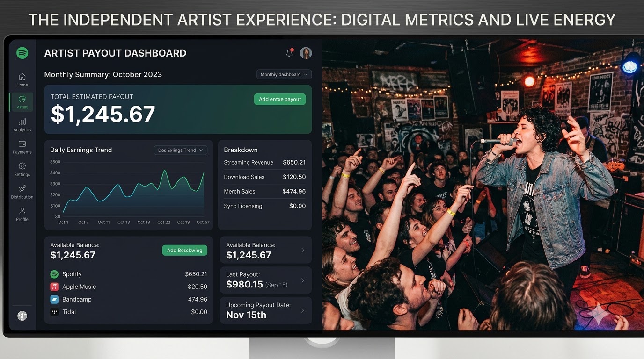The image size is (644, 359).
Task: Go to Payments in the sidebar
Action: [x=22, y=147]
